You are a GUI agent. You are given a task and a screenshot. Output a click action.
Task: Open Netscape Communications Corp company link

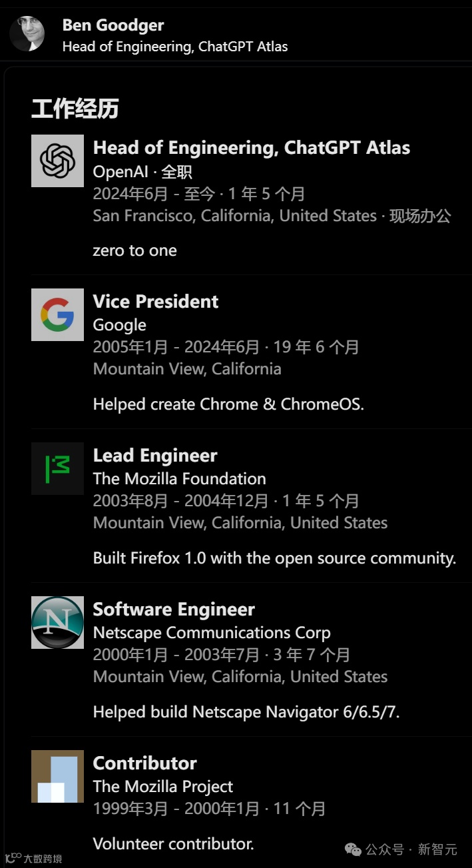pyautogui.click(x=212, y=633)
